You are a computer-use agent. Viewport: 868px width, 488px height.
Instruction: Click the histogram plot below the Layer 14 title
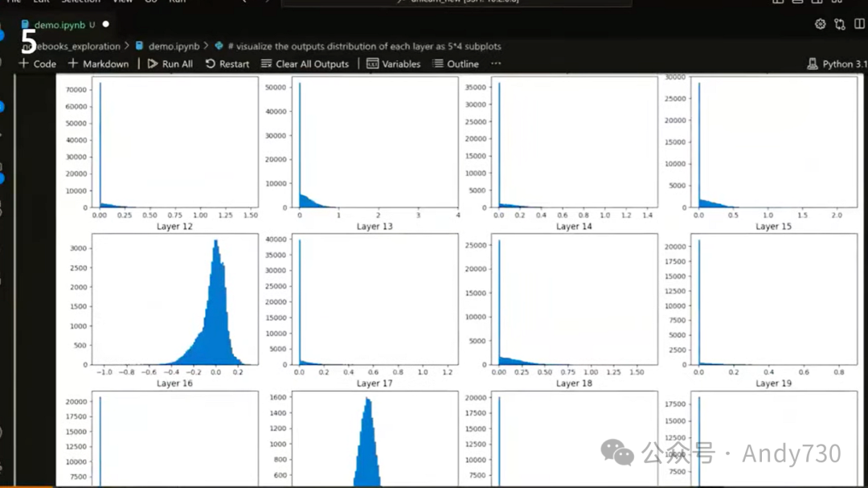(x=575, y=299)
